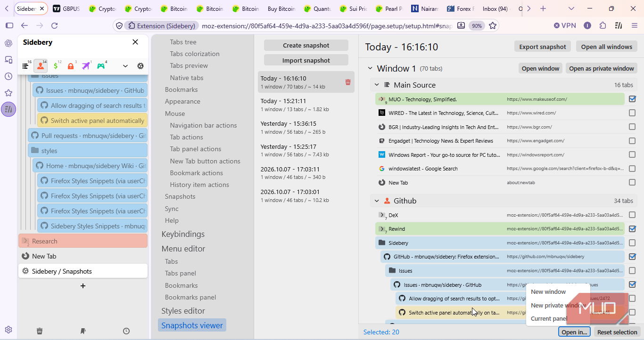The image size is (644, 340).
Task: Uncheck the MUO - Technology, Simplified tab
Action: tap(632, 99)
